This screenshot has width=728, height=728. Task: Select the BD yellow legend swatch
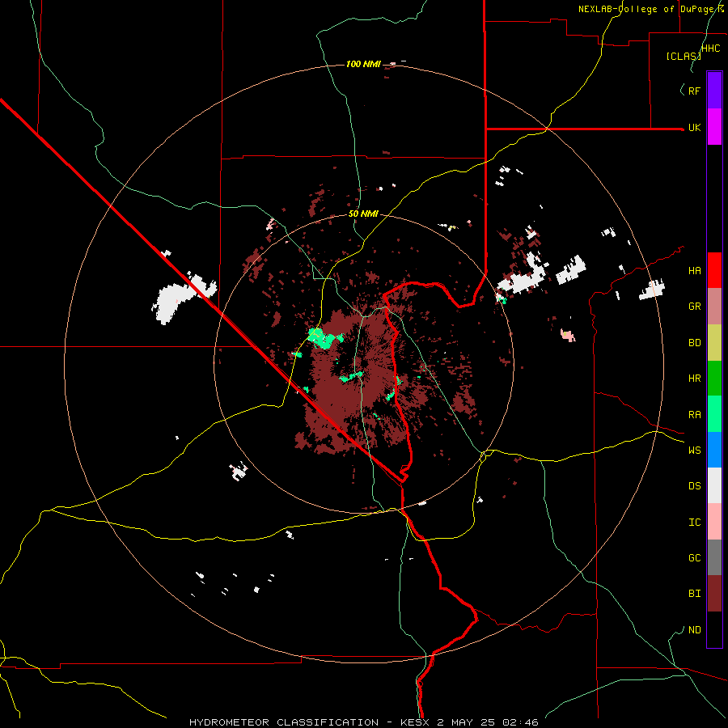[x=714, y=343]
